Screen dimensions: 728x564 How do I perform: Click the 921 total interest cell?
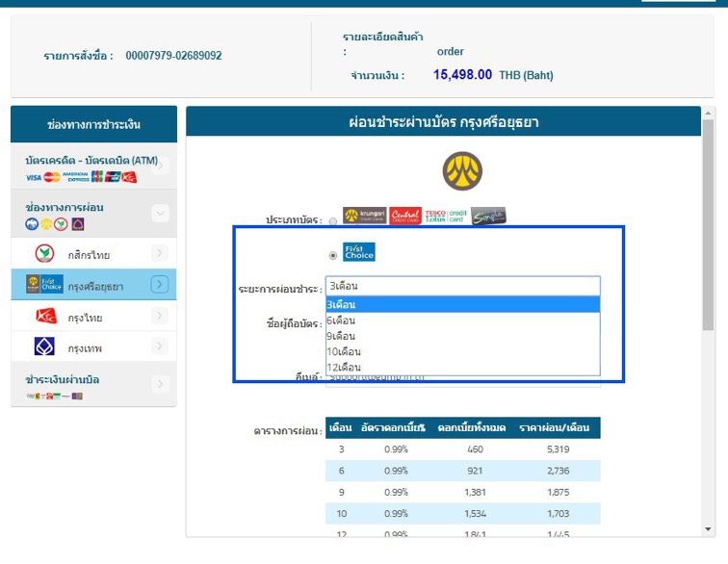(x=475, y=471)
